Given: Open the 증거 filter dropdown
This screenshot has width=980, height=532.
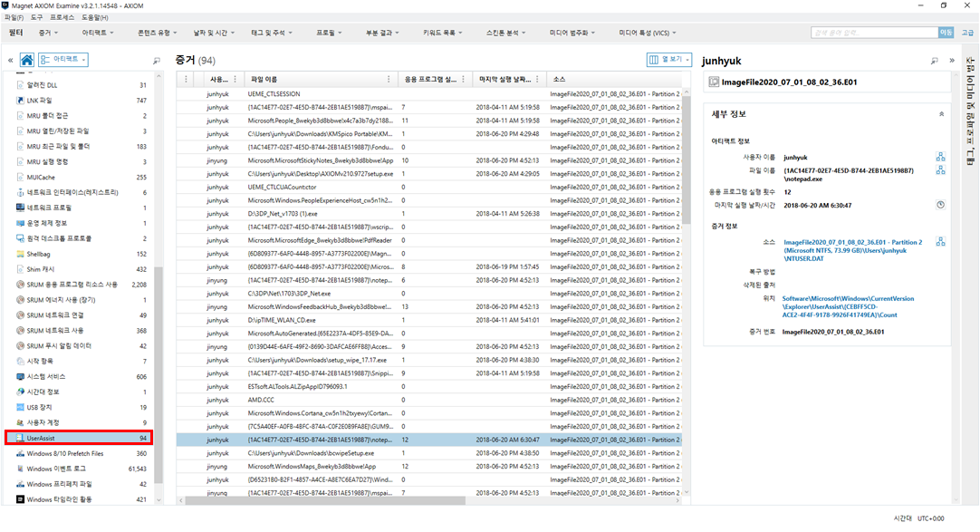Looking at the screenshot, I should click(x=48, y=33).
